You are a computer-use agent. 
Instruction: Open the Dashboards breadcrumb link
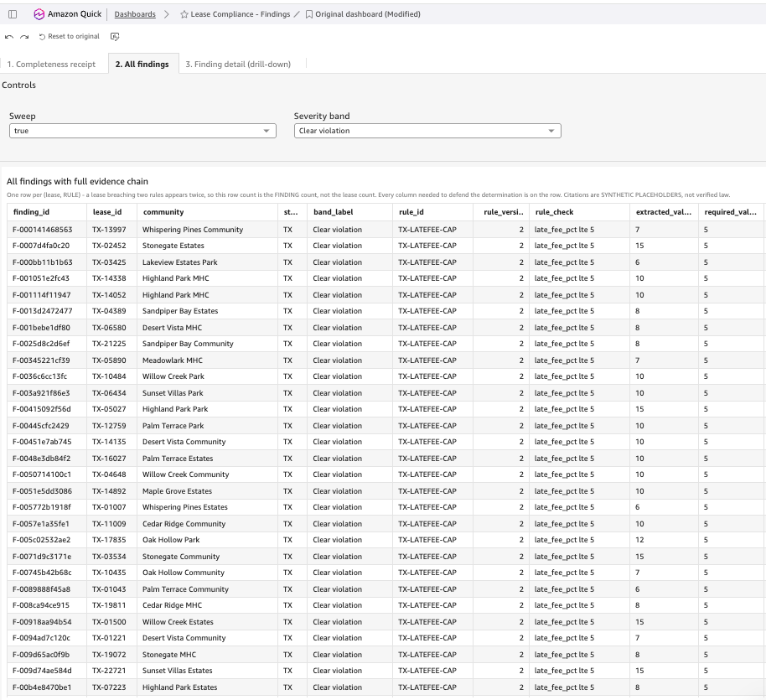[x=135, y=14]
